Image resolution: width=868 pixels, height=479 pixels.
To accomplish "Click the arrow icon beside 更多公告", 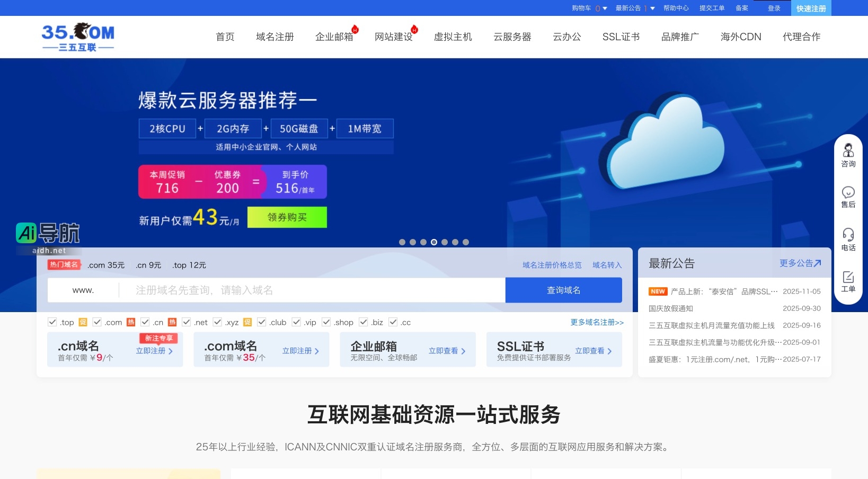I will tap(817, 262).
